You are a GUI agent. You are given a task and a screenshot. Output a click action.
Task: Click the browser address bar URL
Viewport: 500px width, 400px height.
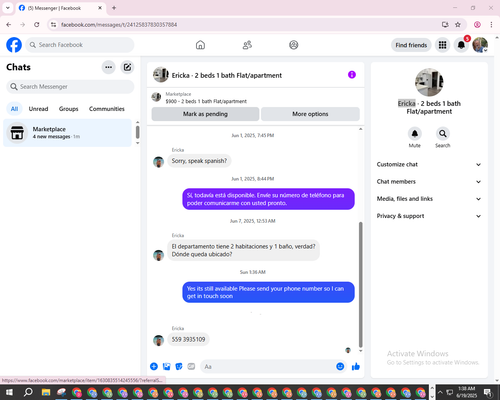click(x=119, y=25)
